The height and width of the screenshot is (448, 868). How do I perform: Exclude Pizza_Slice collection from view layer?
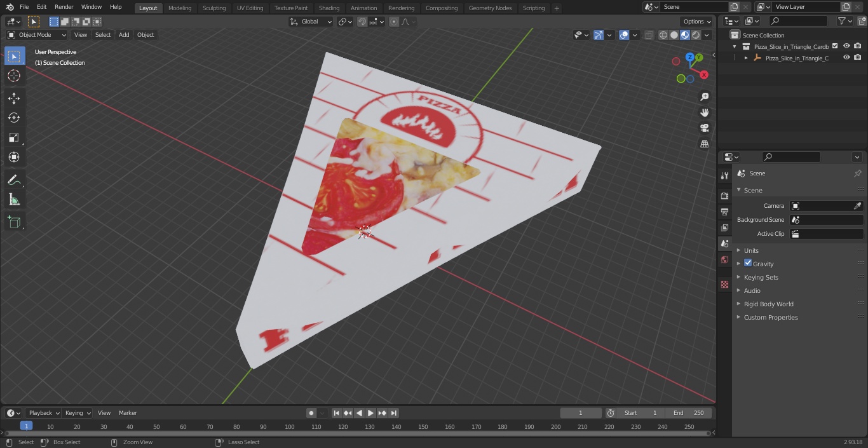tap(835, 46)
